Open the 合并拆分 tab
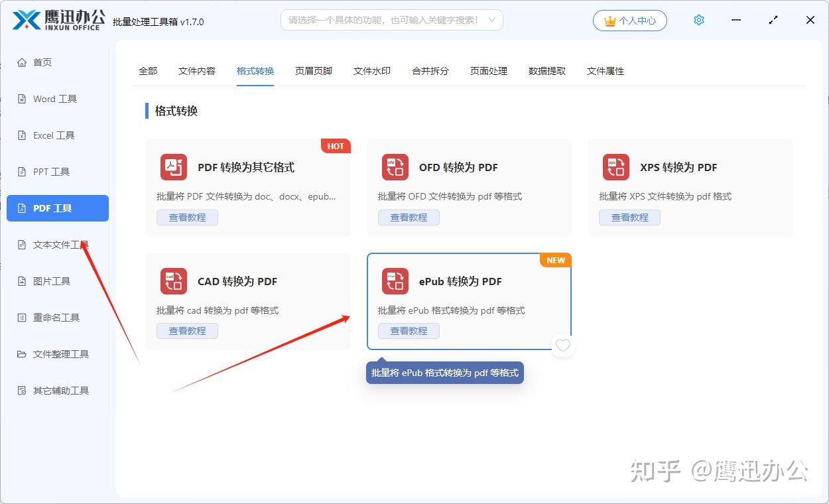 [x=430, y=71]
